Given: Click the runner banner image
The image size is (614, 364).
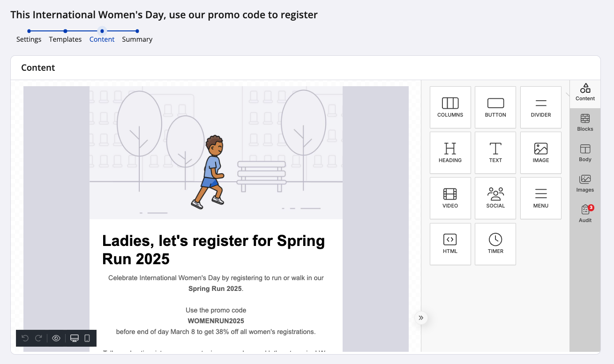Looking at the screenshot, I should pos(216,153).
